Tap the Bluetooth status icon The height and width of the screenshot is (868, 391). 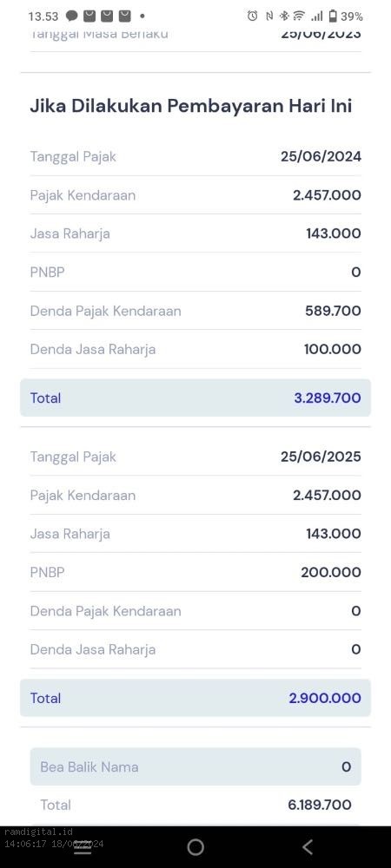[x=284, y=16]
